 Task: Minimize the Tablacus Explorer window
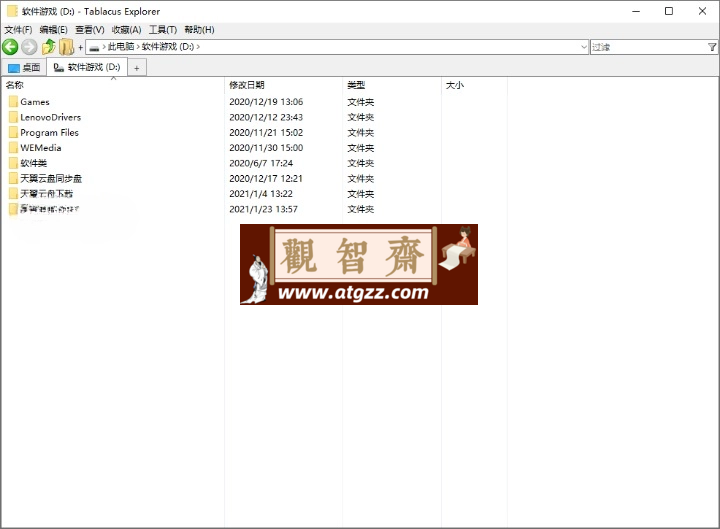click(x=636, y=11)
